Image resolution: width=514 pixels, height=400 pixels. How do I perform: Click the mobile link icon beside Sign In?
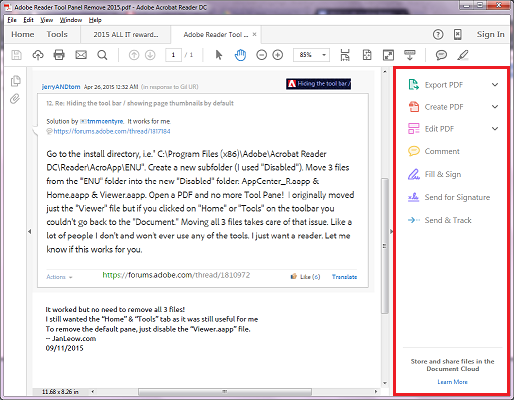pos(458,34)
